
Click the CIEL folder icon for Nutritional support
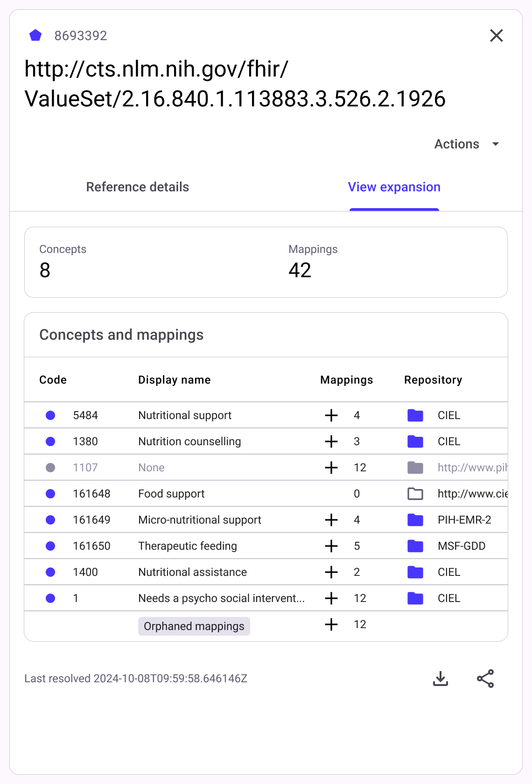(415, 415)
